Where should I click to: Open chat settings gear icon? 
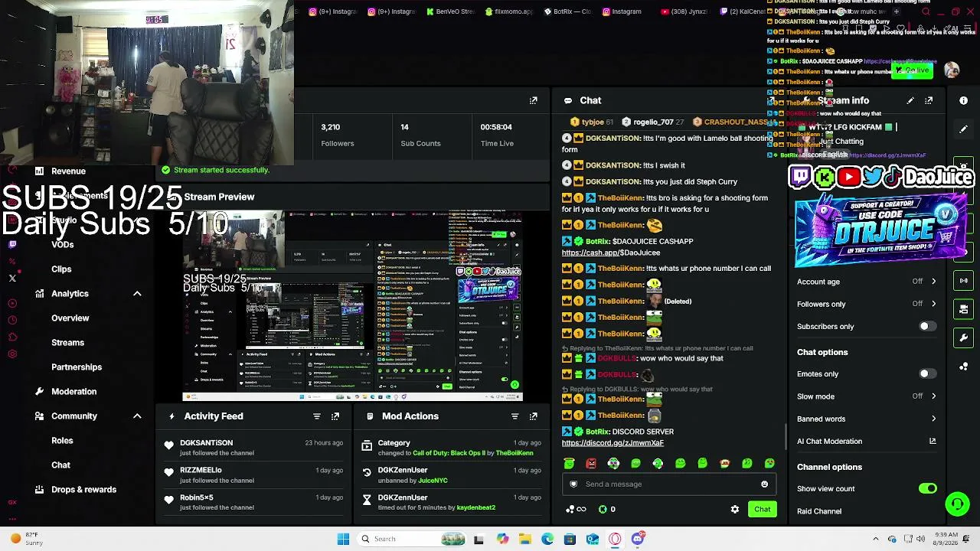[x=735, y=509]
